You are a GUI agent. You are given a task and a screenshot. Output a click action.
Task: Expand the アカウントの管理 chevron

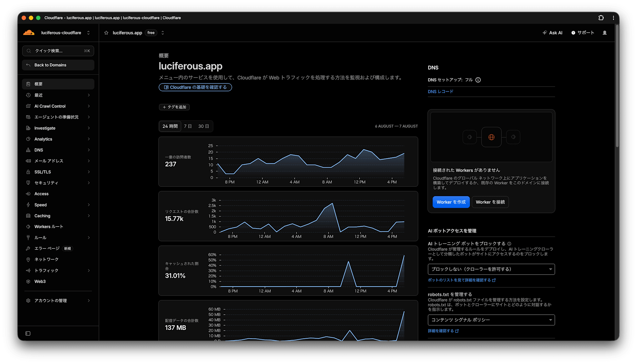coord(89,300)
